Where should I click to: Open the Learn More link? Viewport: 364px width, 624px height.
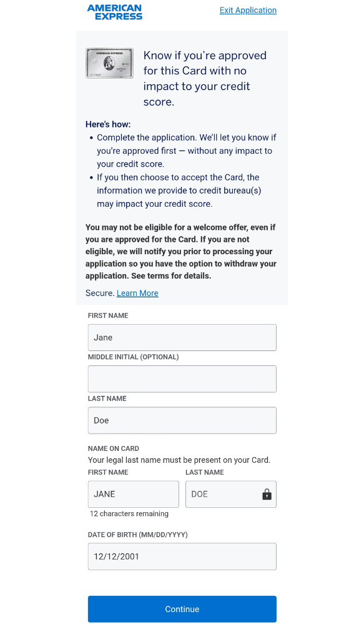[x=137, y=294]
